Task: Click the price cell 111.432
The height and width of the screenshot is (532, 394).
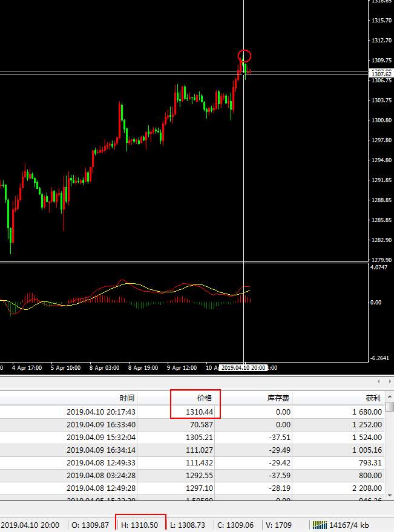Action: (x=199, y=463)
